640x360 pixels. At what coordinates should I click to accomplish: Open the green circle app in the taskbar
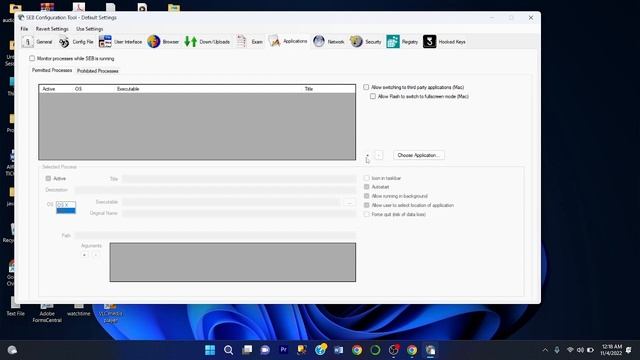click(375, 350)
